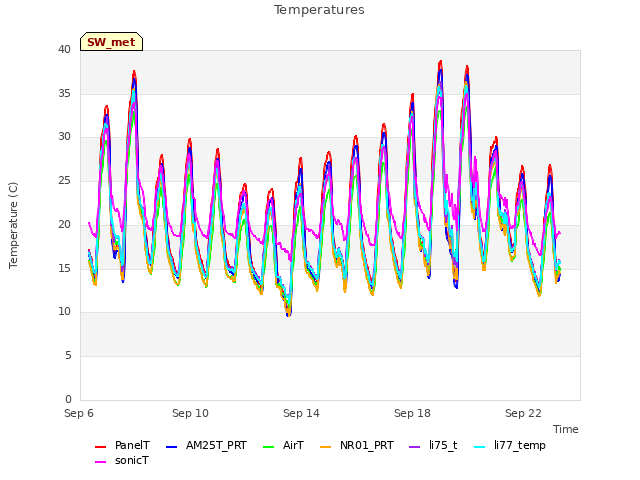Click the Temperature (C) y-axis label
Image resolution: width=640 pixels, height=480 pixels.
[13, 225]
